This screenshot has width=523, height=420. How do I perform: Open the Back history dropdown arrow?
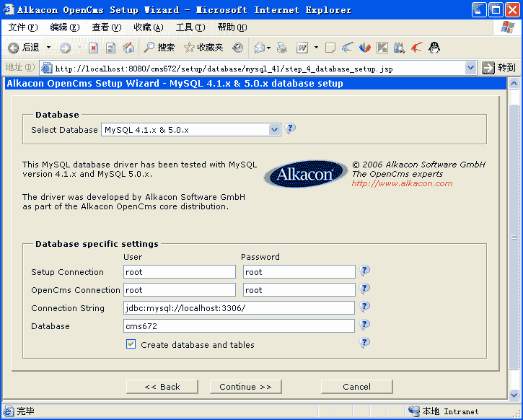coord(49,48)
